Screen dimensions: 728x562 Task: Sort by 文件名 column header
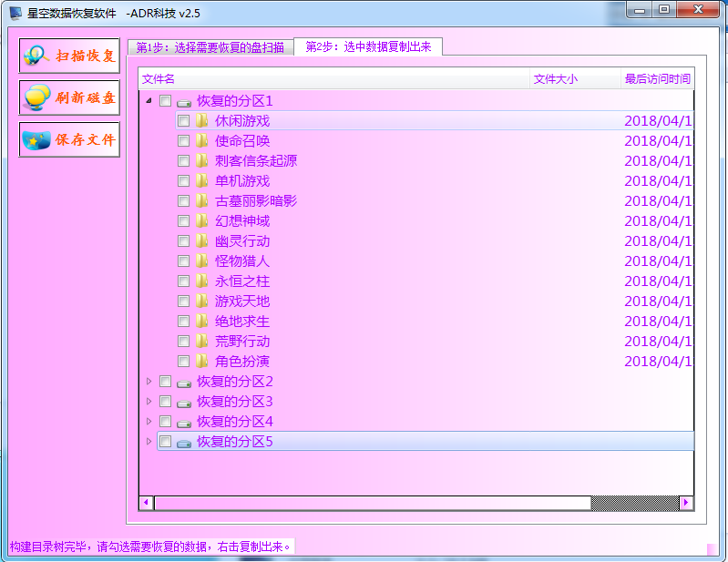tap(334, 79)
